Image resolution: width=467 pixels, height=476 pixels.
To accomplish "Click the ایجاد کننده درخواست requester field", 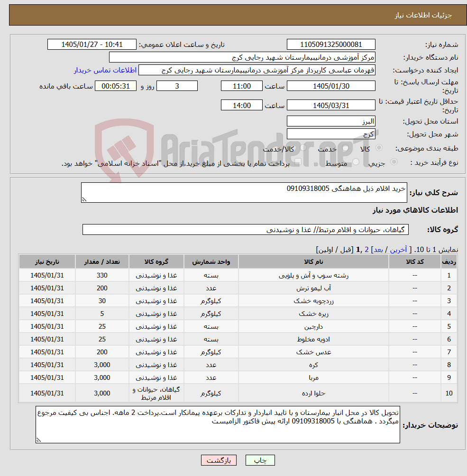I will click(x=257, y=70).
